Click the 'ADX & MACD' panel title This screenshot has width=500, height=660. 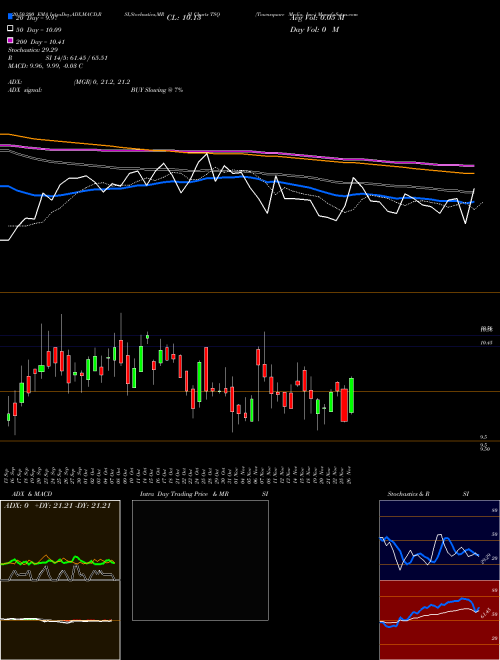click(32, 494)
